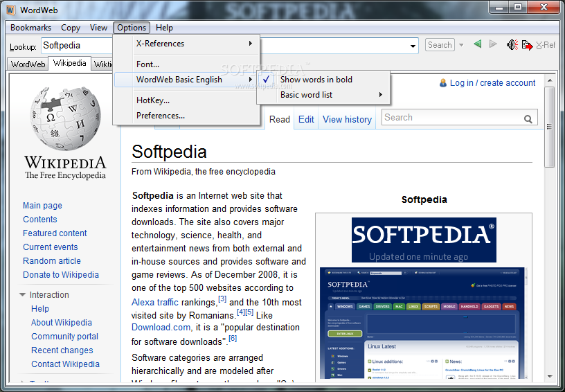Screen dimensions: 565x392
Task: Open the View menu
Action: (x=98, y=28)
